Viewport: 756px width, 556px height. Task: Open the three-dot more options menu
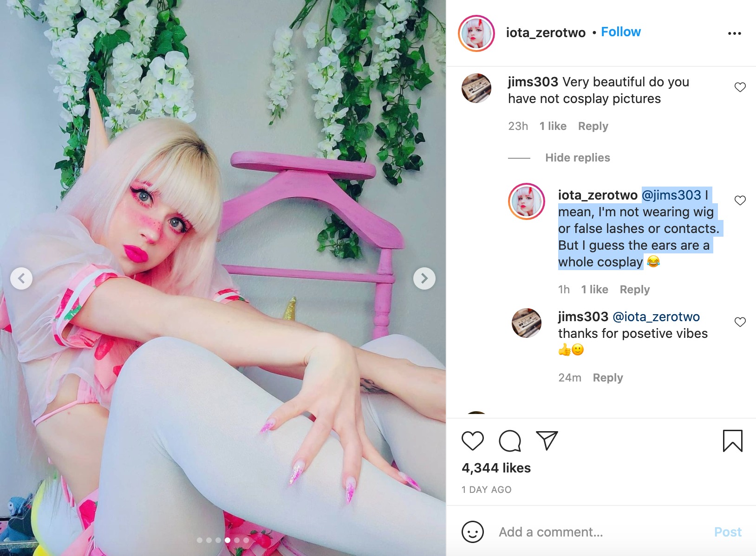[735, 33]
